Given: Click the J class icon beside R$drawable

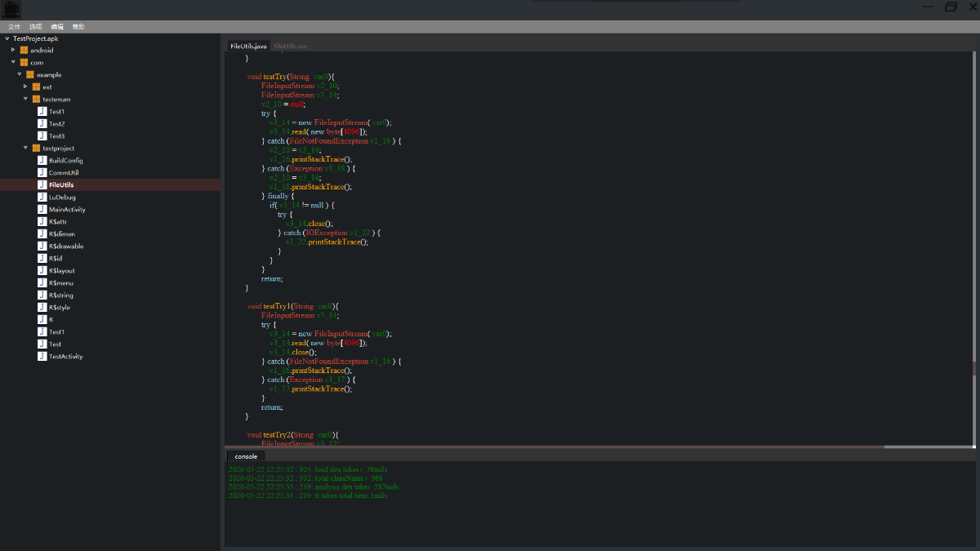Looking at the screenshot, I should 42,246.
